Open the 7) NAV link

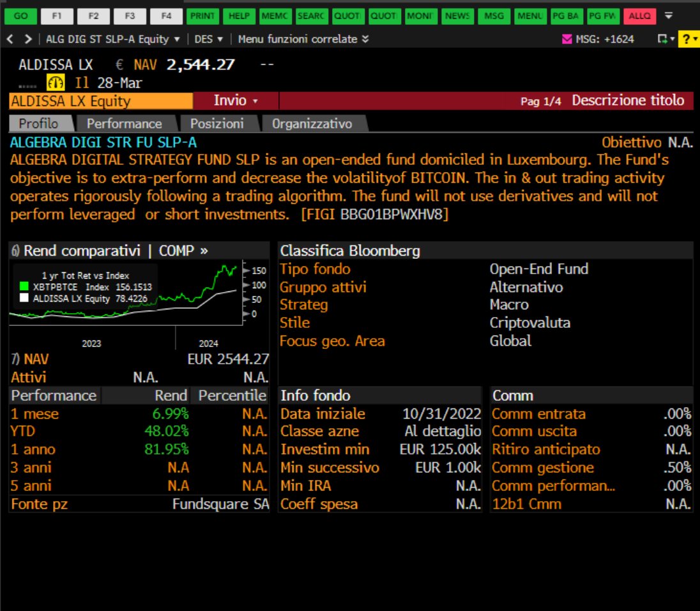pyautogui.click(x=30, y=359)
